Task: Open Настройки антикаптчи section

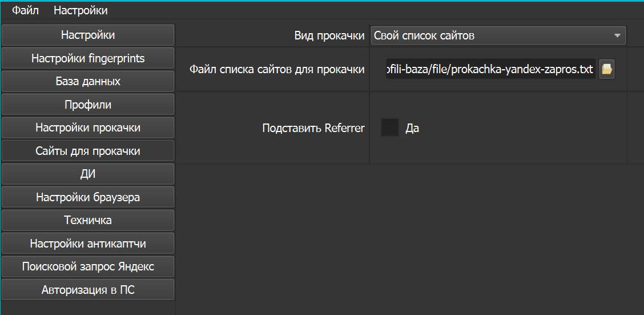Action: point(88,244)
